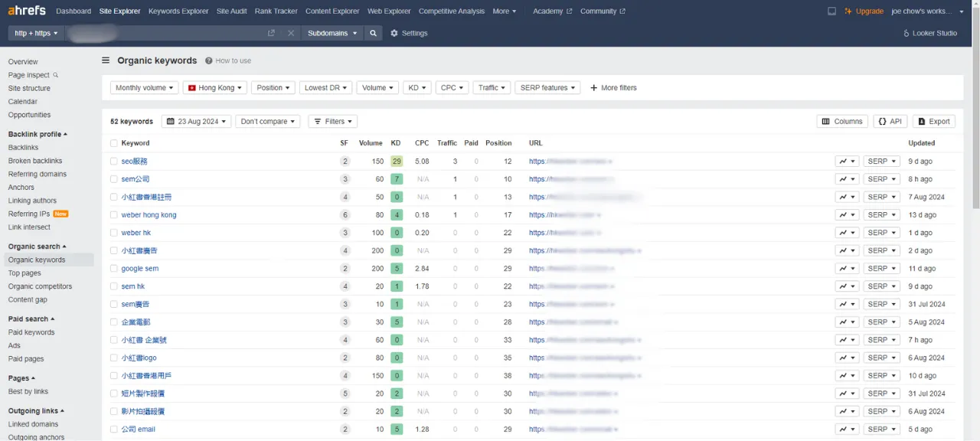Collapse the Organic search section
Viewport: 980px width, 441px height.
(x=37, y=247)
